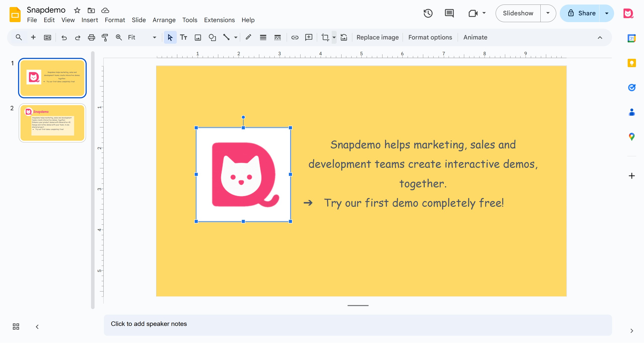The width and height of the screenshot is (644, 343).
Task: Start a video call with camera icon
Action: click(x=473, y=13)
